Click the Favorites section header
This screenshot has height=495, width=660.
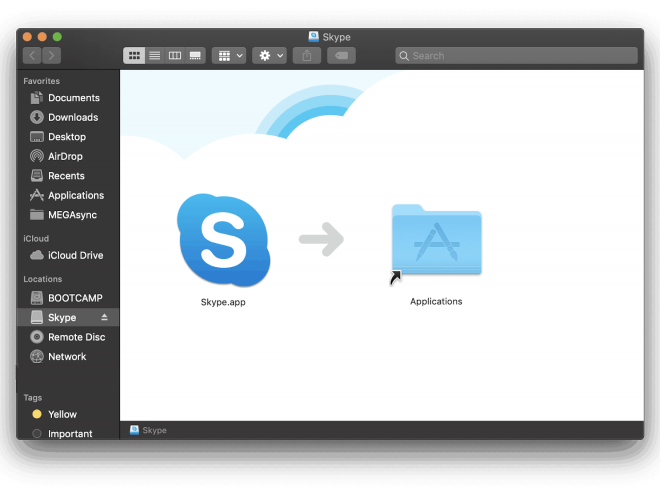point(42,81)
